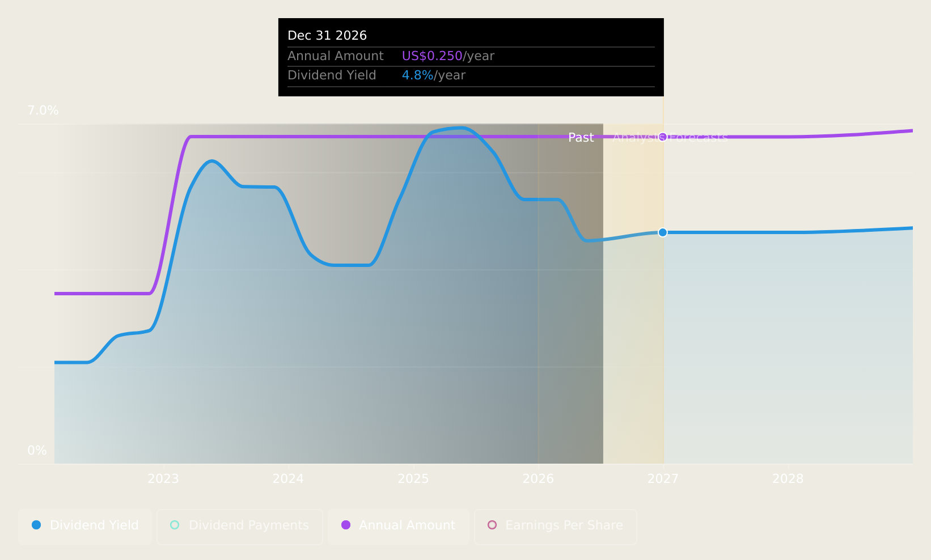Click the blue Dividend Yield legend dot
Screen dimensions: 931x560
pos(36,525)
